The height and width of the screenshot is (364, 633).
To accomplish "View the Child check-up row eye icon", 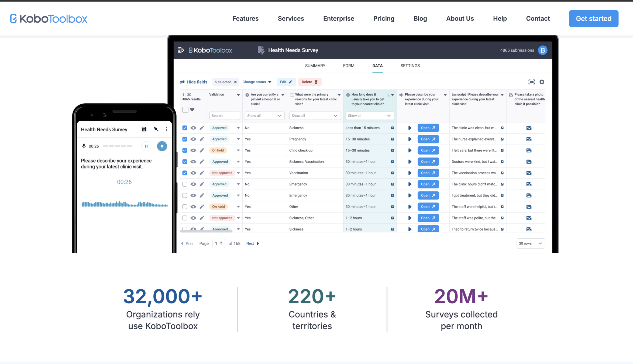I will (x=193, y=150).
